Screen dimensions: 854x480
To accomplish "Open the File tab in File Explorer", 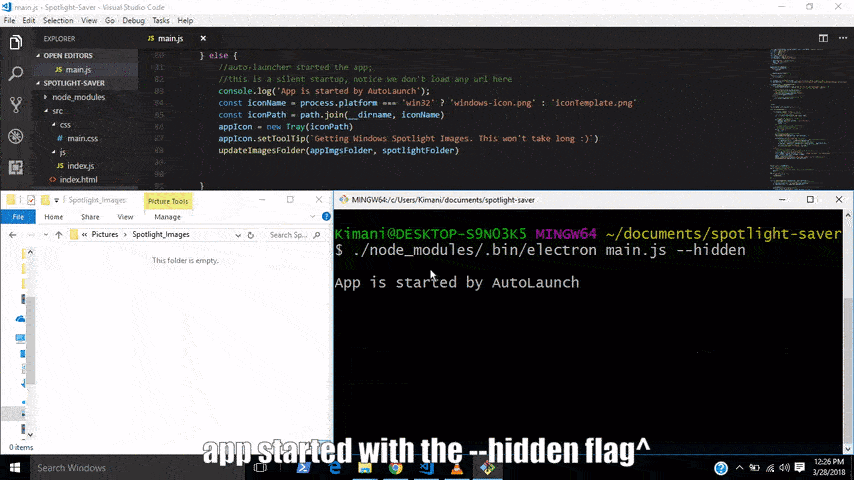I will (18, 217).
